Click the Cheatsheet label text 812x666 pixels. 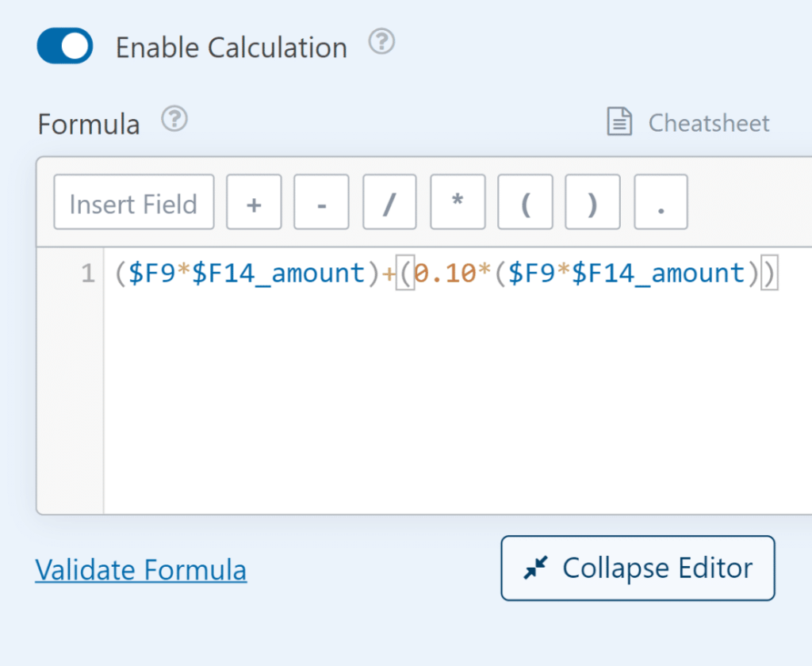pos(709,122)
